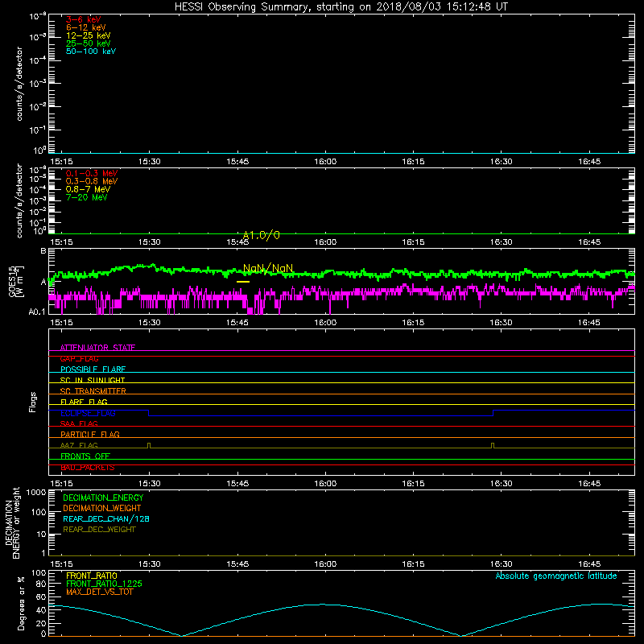
Task: Select the SC_TRANSMITTER flag label
Action: click(x=93, y=391)
